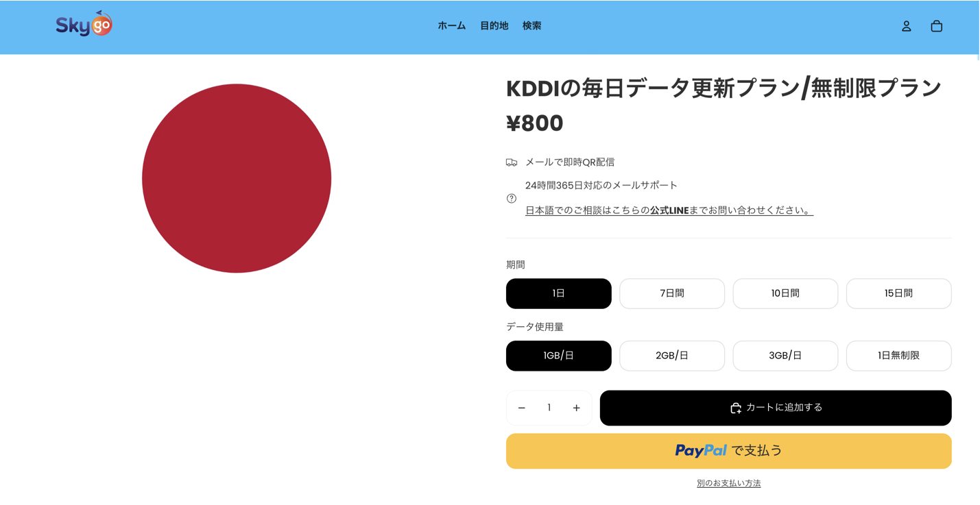Select the 1GB/日 data option

(558, 356)
